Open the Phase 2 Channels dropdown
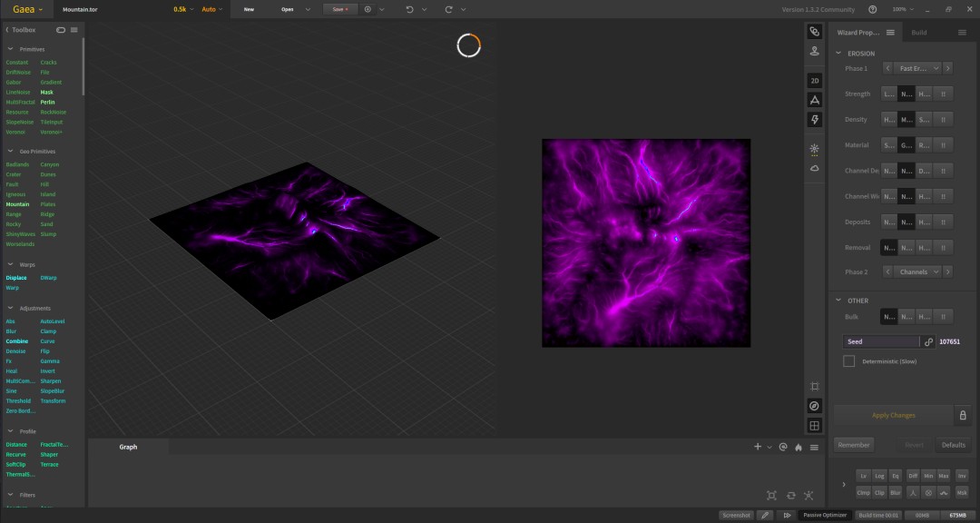The width and height of the screenshot is (980, 523). click(917, 272)
